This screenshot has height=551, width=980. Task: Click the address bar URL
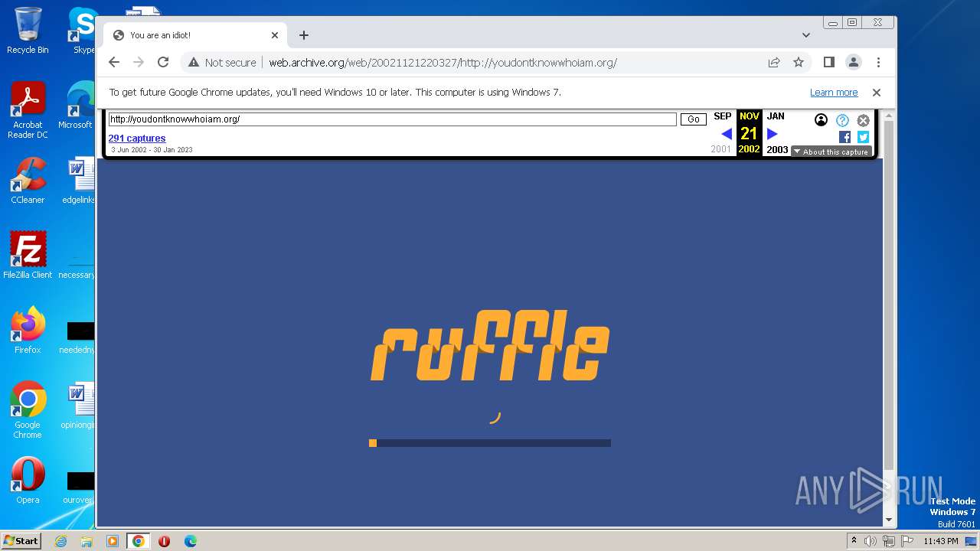coord(443,63)
